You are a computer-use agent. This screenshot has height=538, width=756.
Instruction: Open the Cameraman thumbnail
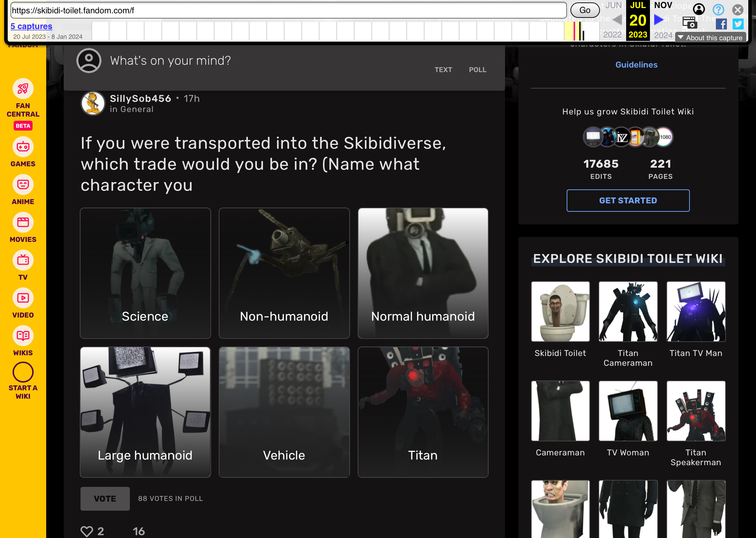pos(560,411)
